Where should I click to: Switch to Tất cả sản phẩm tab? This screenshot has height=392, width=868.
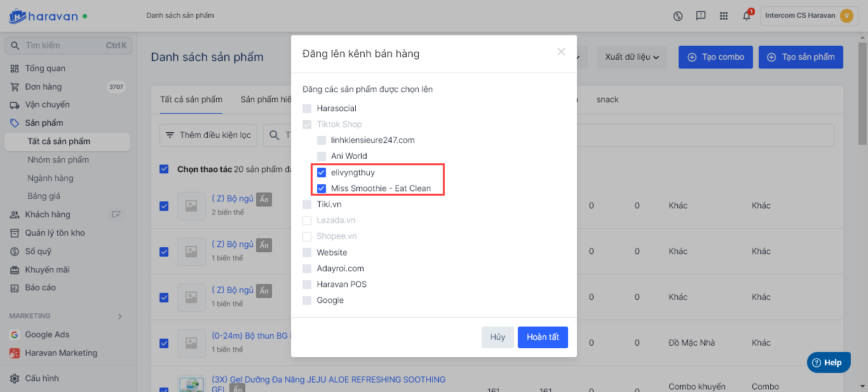tap(191, 100)
